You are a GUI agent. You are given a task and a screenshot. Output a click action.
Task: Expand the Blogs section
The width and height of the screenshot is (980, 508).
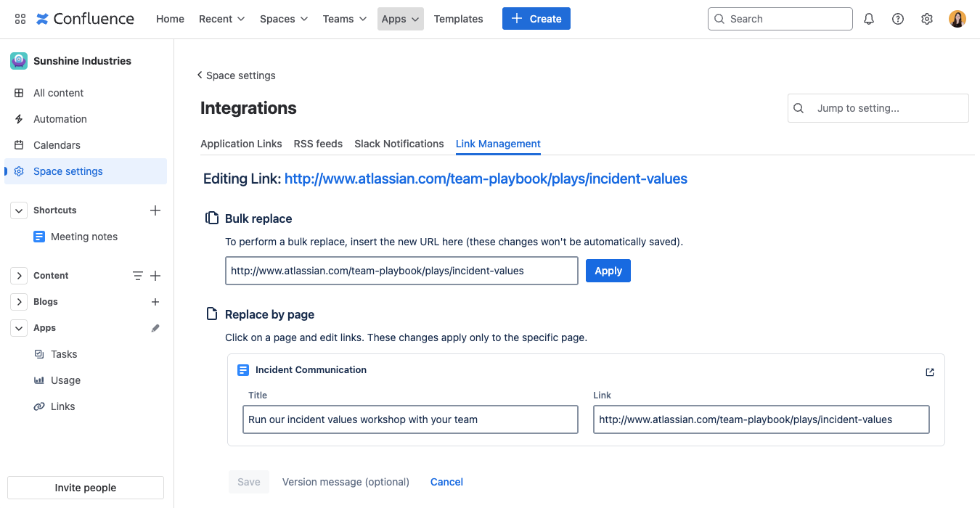click(18, 301)
